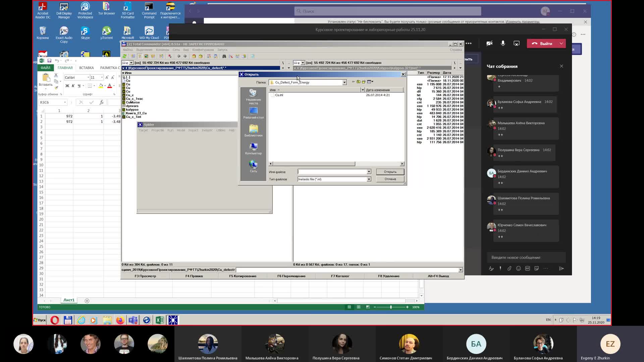Sort by Date modified column header

[x=384, y=90]
